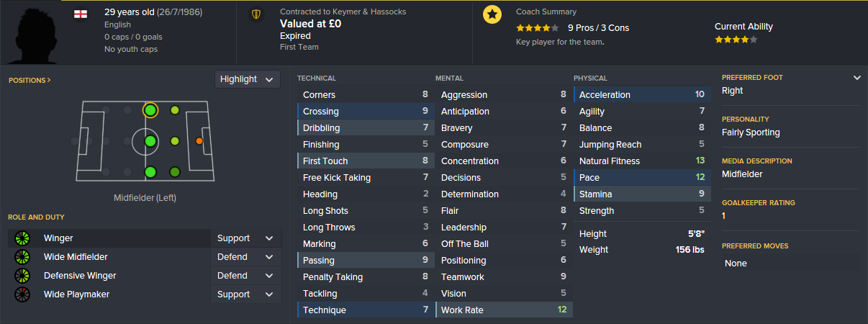
Task: Select the highlighted left midfielder position dot
Action: tap(150, 110)
